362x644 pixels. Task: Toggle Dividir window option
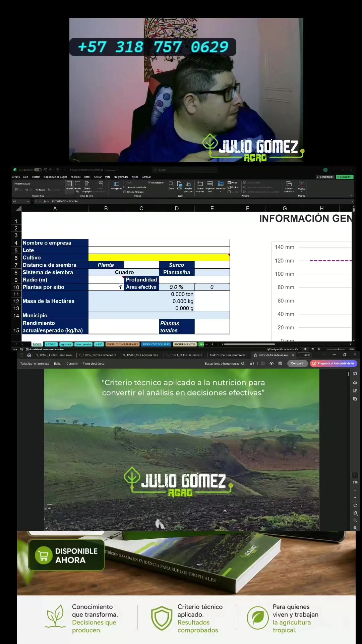[233, 183]
